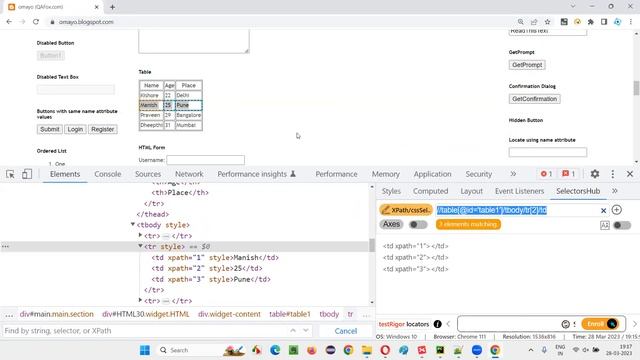Toggle the switch beside the text-size icon

tap(622, 225)
